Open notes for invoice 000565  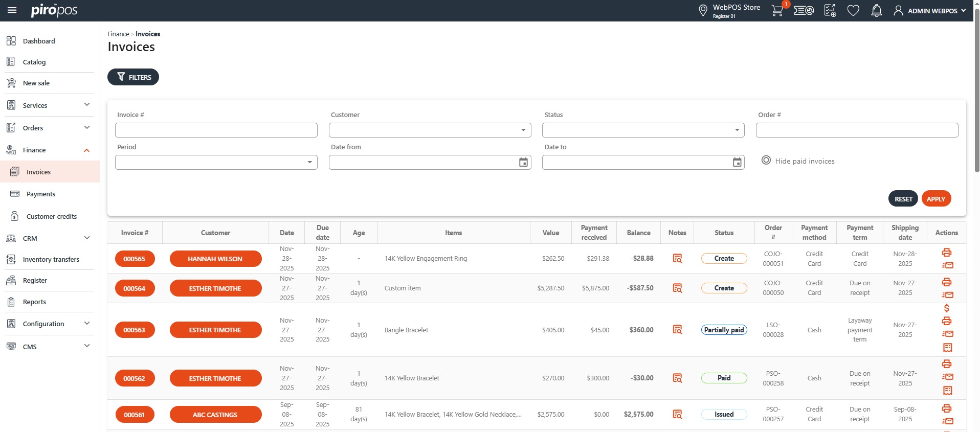[677, 259]
